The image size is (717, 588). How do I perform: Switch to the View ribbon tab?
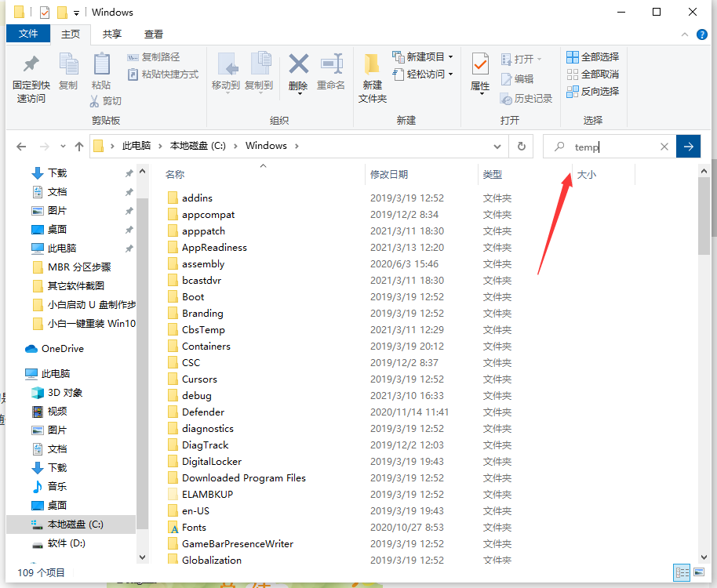click(154, 34)
